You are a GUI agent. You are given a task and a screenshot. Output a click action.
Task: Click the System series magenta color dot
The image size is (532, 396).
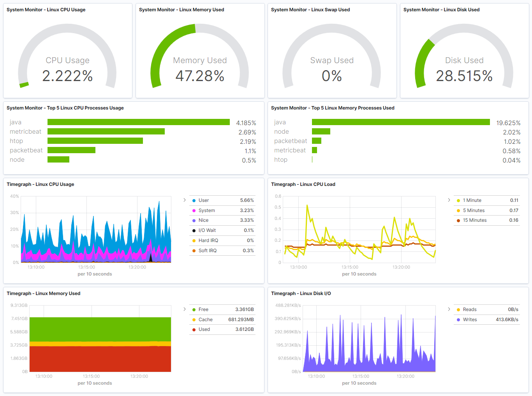tap(194, 210)
